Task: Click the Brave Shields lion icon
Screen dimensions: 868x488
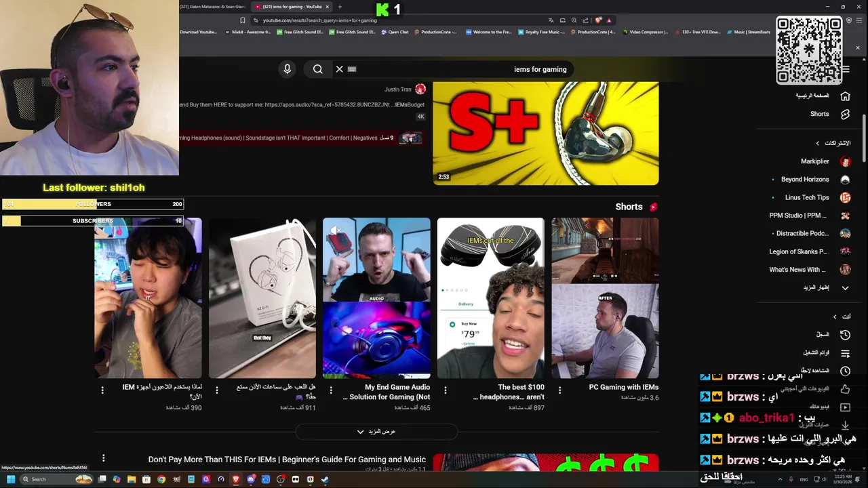Action: (598, 20)
